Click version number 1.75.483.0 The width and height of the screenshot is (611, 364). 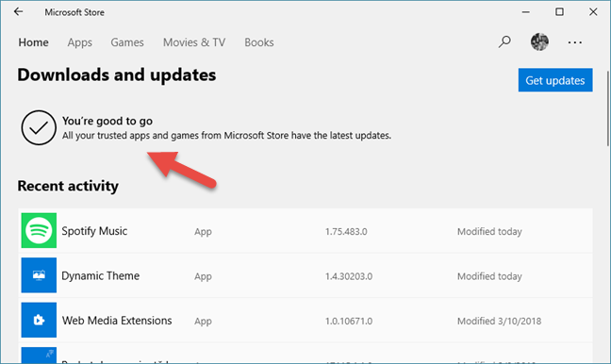(x=346, y=231)
